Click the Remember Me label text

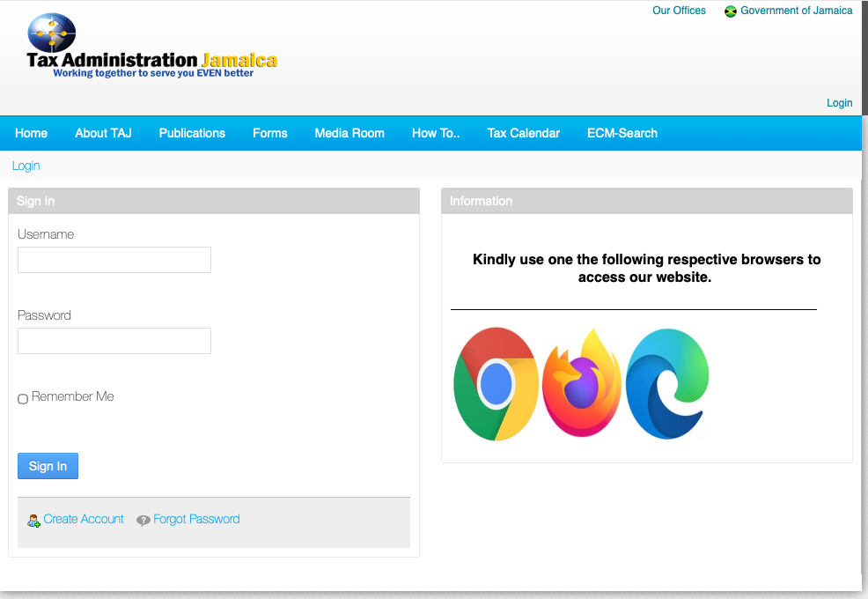[72, 396]
